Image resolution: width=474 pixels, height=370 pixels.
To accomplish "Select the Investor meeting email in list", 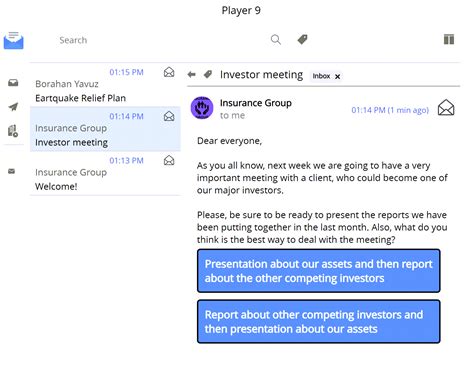I will click(x=105, y=129).
